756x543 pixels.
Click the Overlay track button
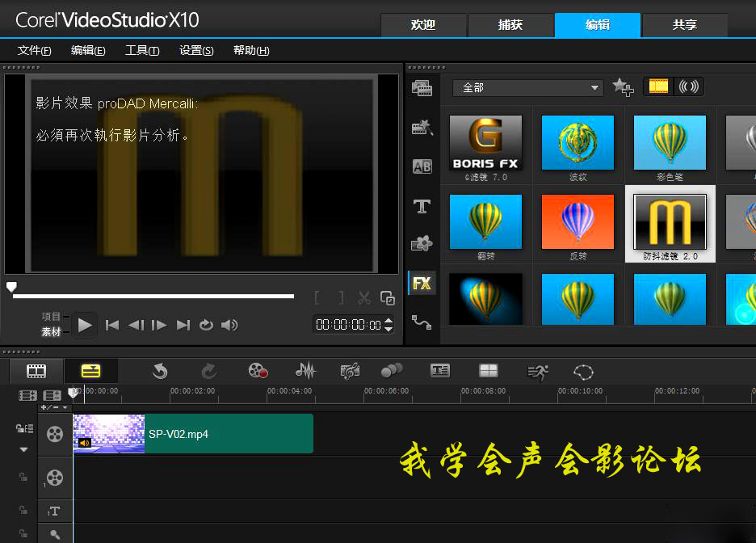click(x=54, y=478)
